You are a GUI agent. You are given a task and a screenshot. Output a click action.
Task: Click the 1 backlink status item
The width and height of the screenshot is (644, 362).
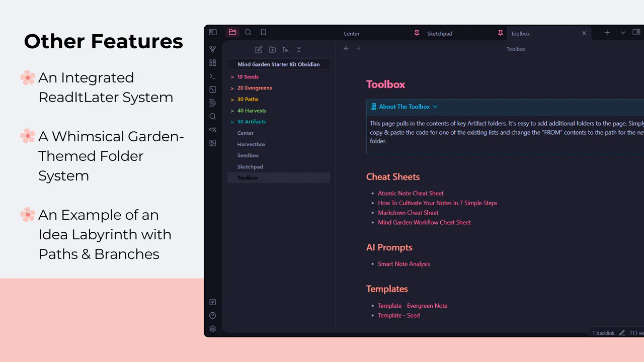[x=603, y=333]
